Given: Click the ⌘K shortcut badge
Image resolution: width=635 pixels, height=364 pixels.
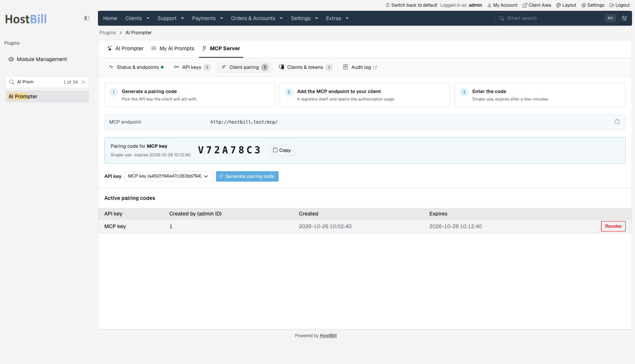Looking at the screenshot, I should pos(610,18).
